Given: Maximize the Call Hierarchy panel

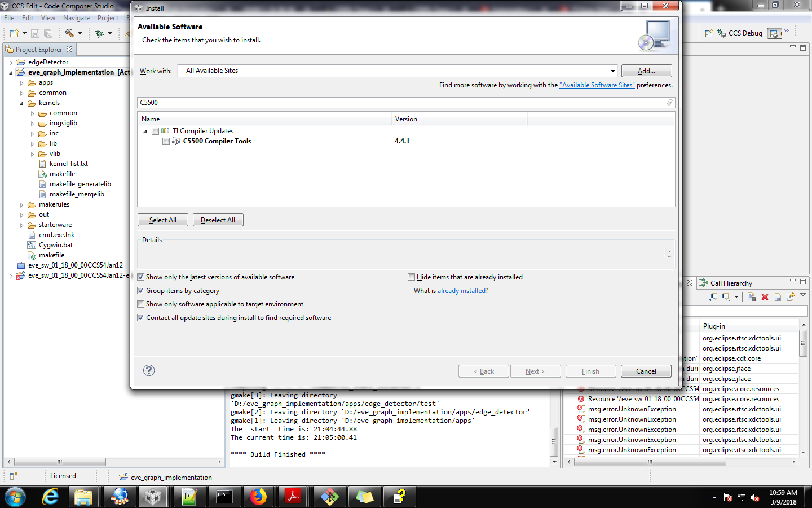Looking at the screenshot, I should point(803,281).
